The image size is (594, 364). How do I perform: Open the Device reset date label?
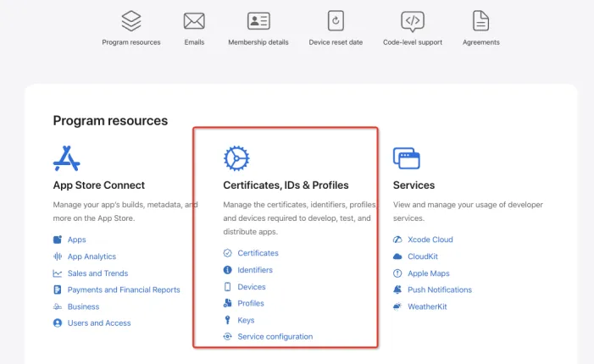pyautogui.click(x=336, y=42)
